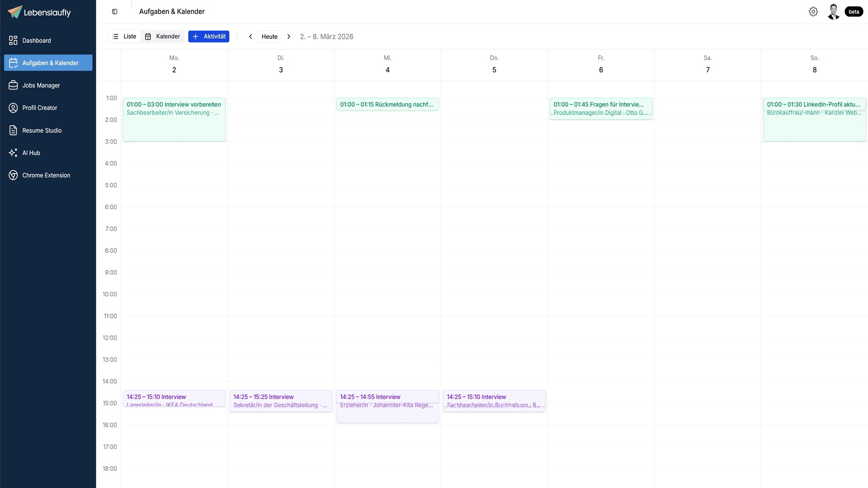Go to Profil Creator page
The height and width of the screenshot is (488, 868).
(x=40, y=108)
